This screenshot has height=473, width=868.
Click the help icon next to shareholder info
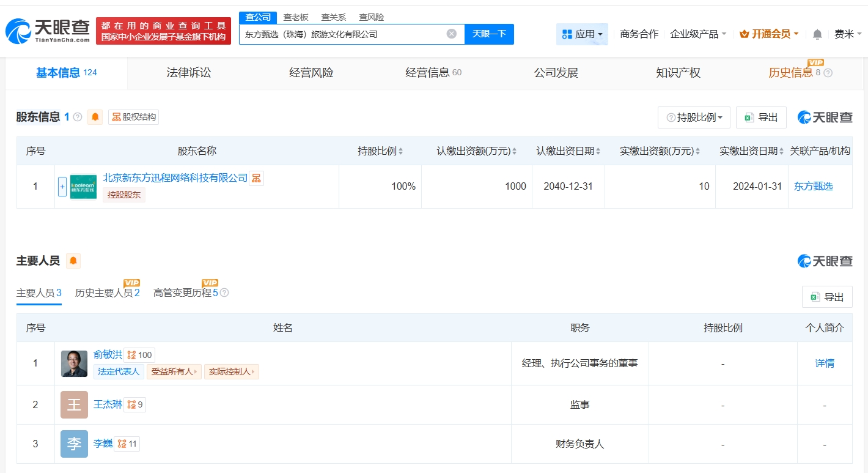(78, 117)
